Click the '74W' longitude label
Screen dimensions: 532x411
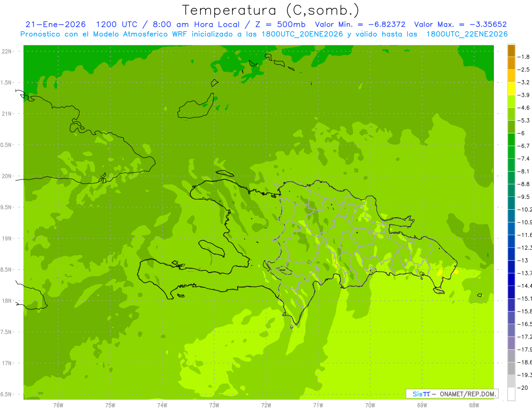click(162, 405)
